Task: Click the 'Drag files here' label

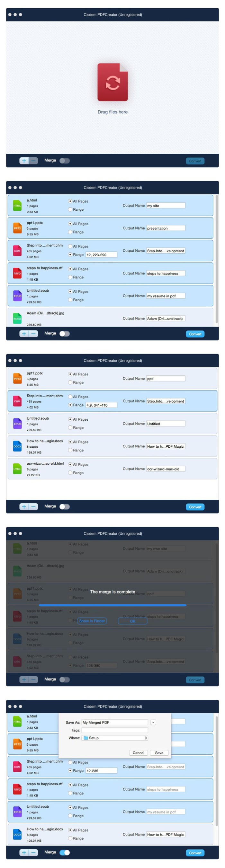Action: 113,112
